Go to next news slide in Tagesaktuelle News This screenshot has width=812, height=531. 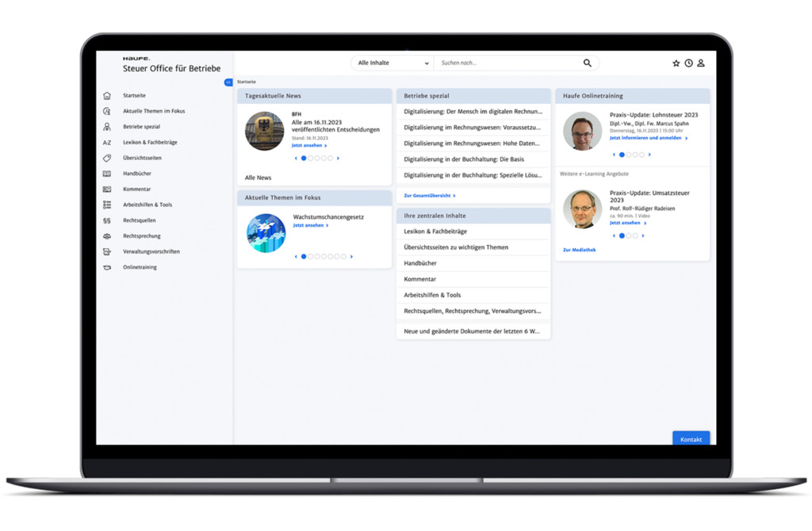(338, 159)
